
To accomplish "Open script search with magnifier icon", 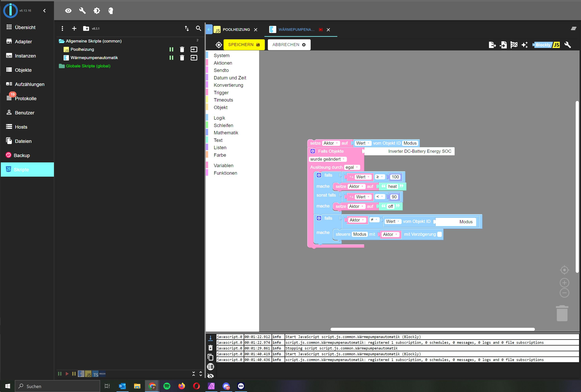I will (x=198, y=28).
